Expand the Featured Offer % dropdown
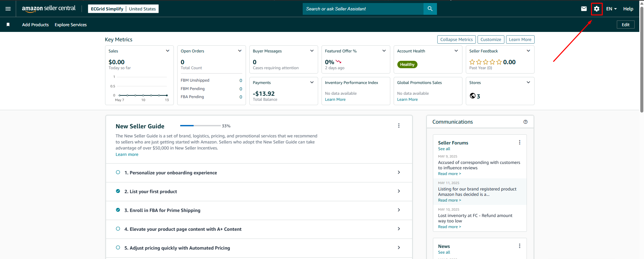This screenshot has width=644, height=259. coord(384,51)
